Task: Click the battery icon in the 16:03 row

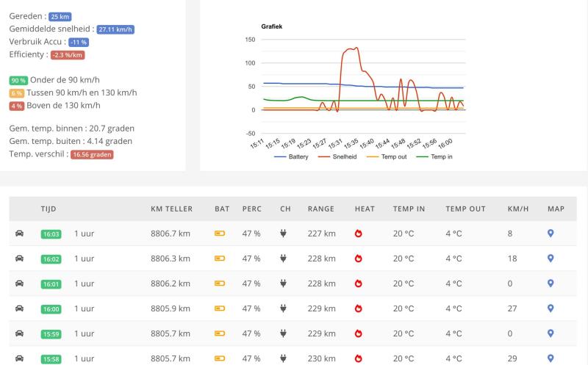Action: point(220,234)
